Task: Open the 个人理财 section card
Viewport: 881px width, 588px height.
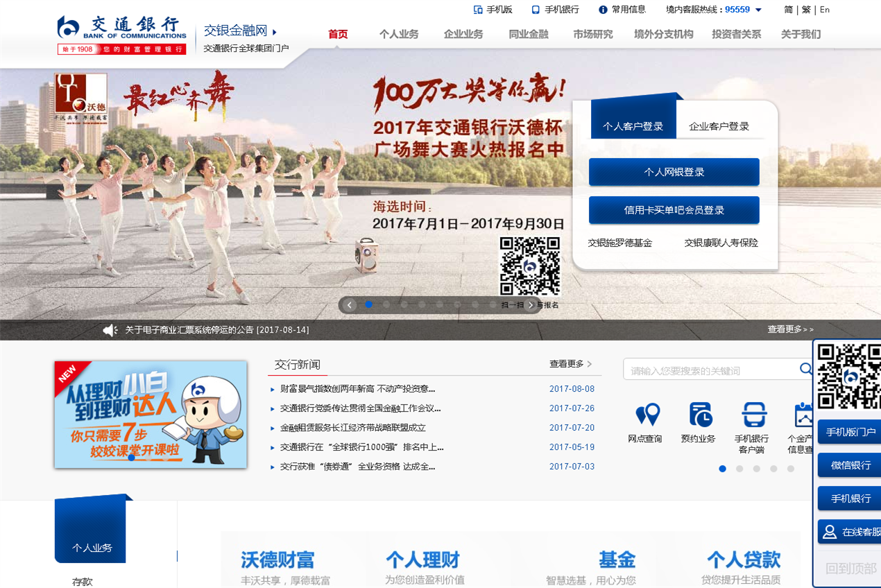Action: tap(425, 568)
